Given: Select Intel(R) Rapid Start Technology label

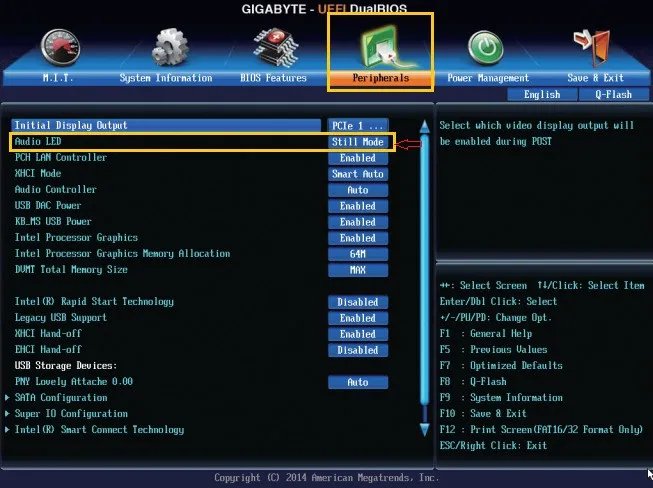Looking at the screenshot, I should point(94,301).
